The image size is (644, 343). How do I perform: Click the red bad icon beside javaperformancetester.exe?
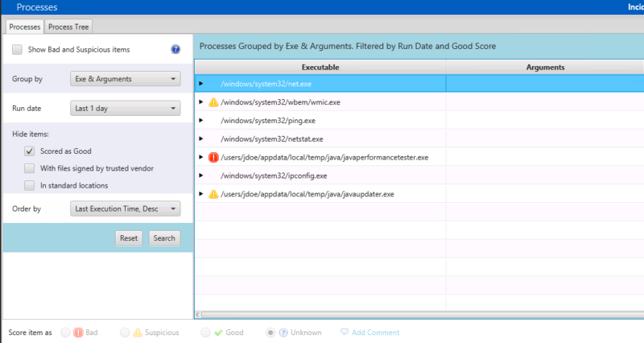[x=213, y=157]
